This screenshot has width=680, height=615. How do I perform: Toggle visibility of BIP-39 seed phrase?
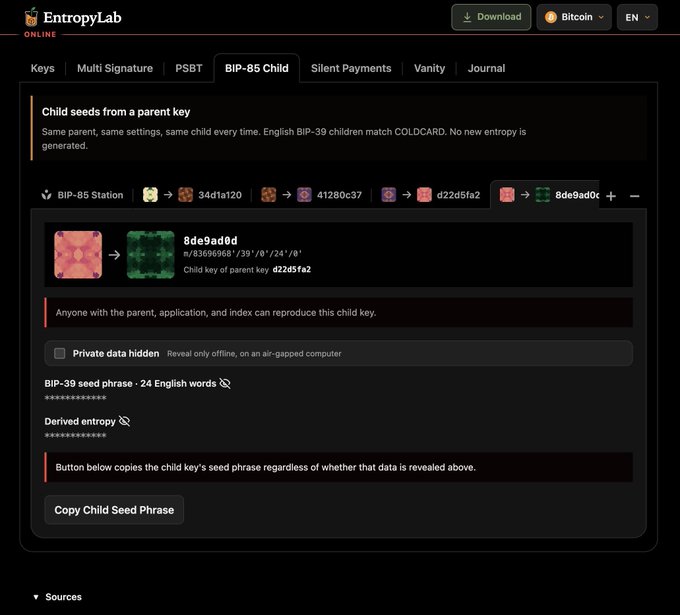tap(225, 383)
